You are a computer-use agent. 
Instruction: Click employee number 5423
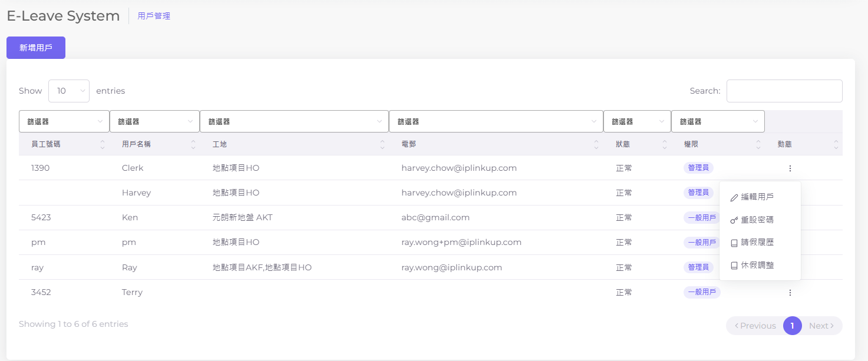tap(41, 217)
